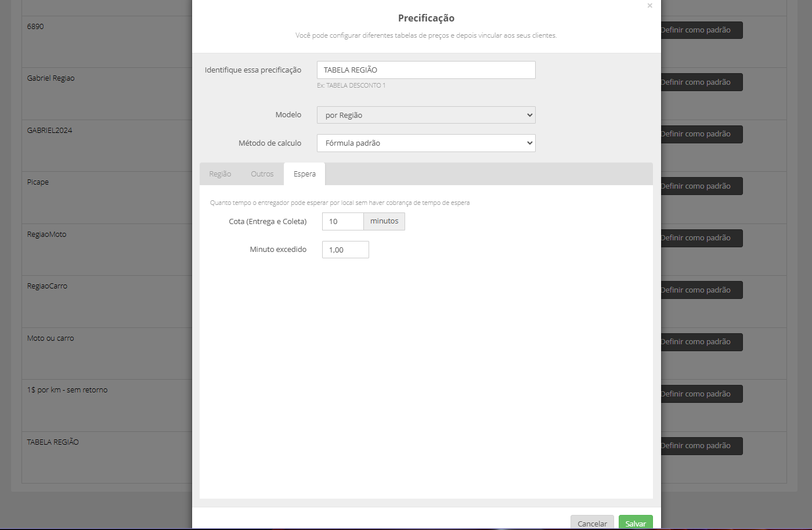Click the TABELA REGIÃO name input field
The image size is (812, 530).
426,70
